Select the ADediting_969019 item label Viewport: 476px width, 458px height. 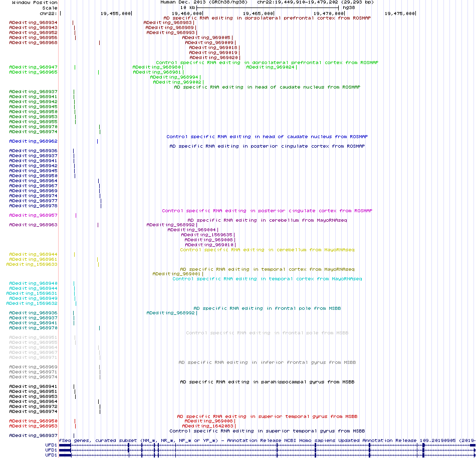click(213, 53)
